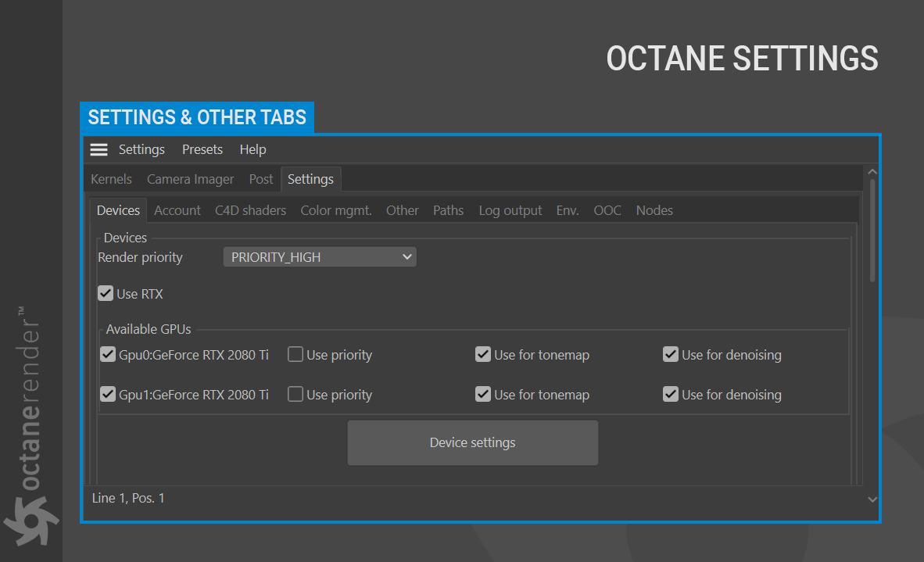924x562 pixels.
Task: Toggle the Use RTX checkbox
Action: pyautogui.click(x=106, y=293)
